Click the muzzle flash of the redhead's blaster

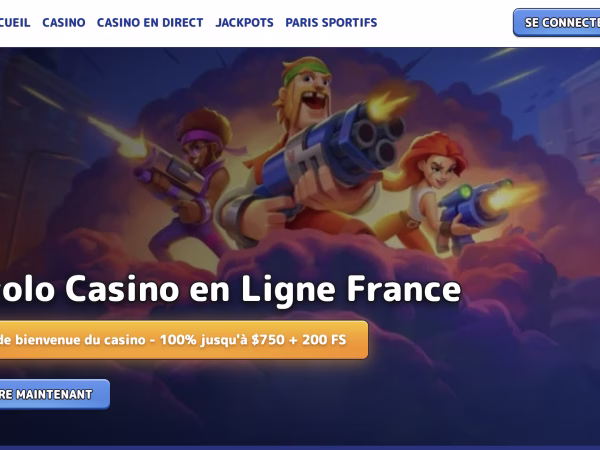click(513, 197)
